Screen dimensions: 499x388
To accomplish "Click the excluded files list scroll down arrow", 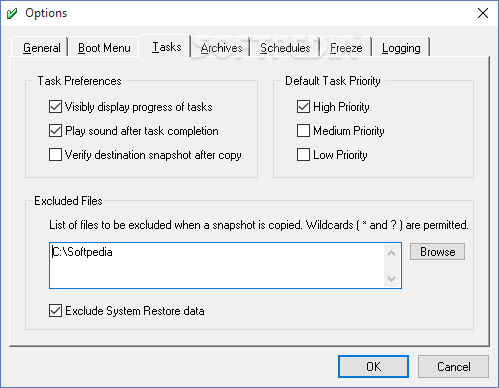I will (x=392, y=278).
